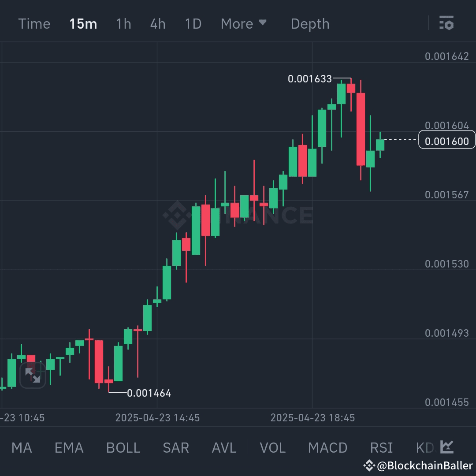The image size is (476, 476).
Task: Select the line chart icon next to KD
Action: coord(446,447)
